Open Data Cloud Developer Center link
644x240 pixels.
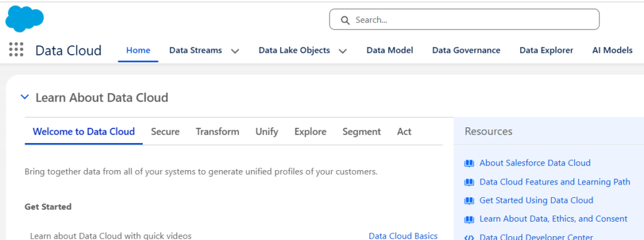click(x=536, y=237)
